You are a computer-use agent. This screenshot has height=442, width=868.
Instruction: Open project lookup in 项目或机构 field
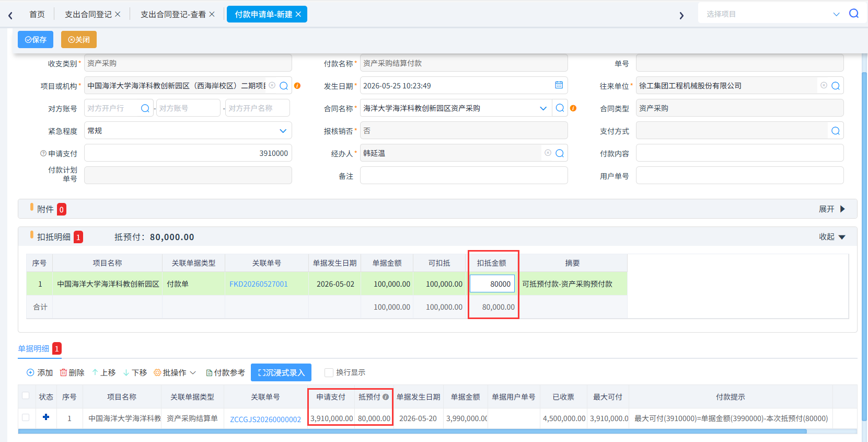(284, 86)
